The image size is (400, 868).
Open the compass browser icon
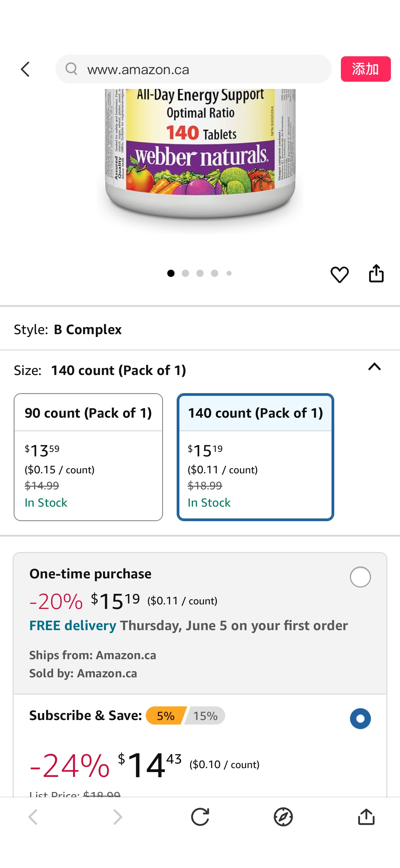pyautogui.click(x=283, y=817)
